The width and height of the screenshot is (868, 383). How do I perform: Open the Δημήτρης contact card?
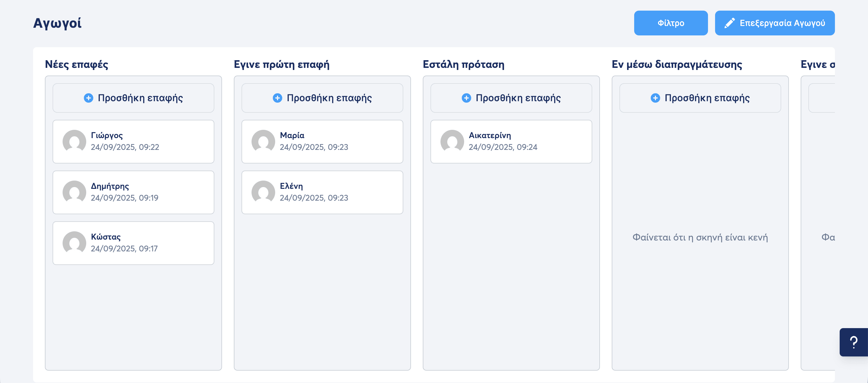click(133, 192)
